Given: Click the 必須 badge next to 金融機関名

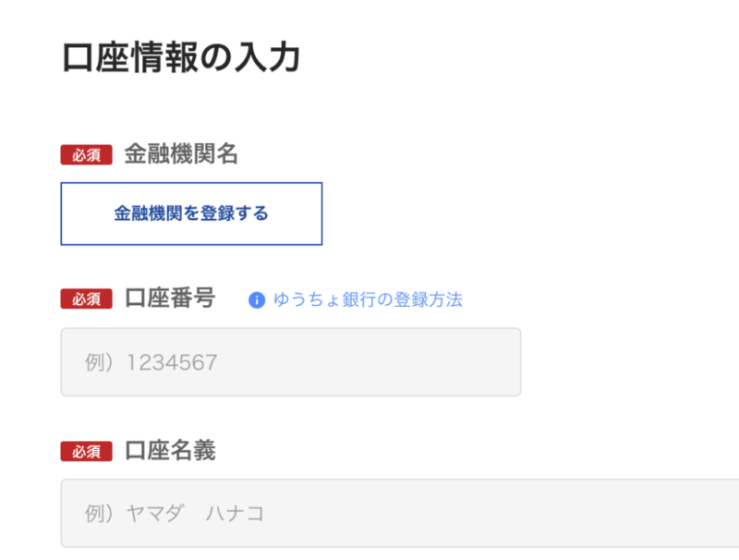Looking at the screenshot, I should coord(86,155).
